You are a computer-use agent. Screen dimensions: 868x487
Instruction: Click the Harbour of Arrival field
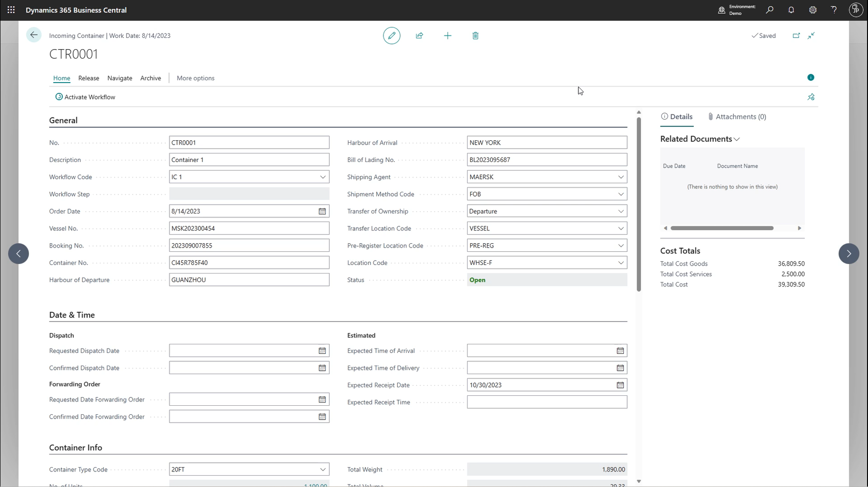click(547, 143)
